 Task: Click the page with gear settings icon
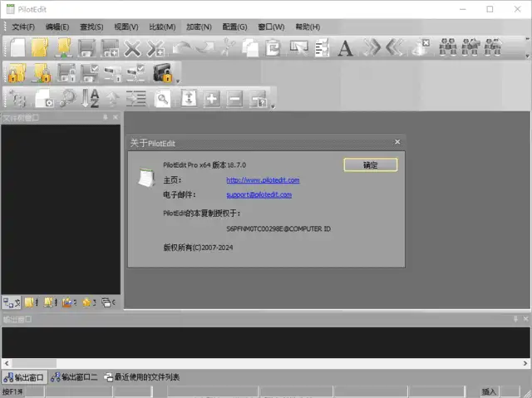pyautogui.click(x=44, y=98)
